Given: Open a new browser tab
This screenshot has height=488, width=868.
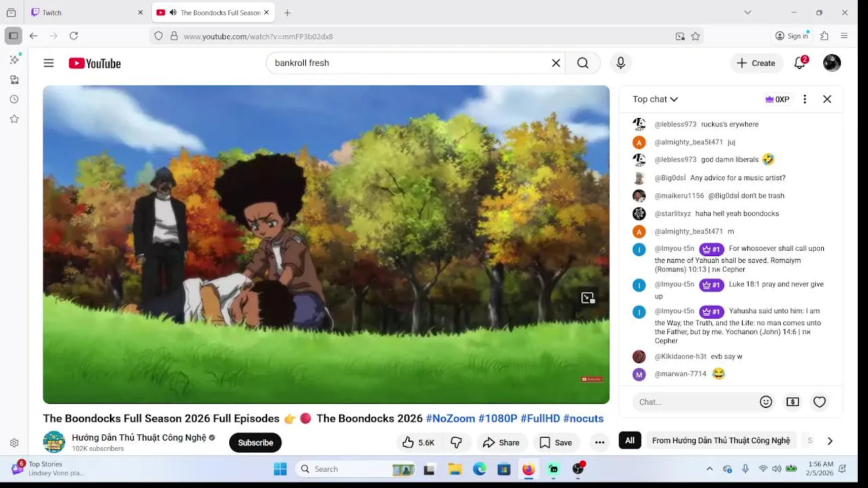Looking at the screenshot, I should [288, 12].
